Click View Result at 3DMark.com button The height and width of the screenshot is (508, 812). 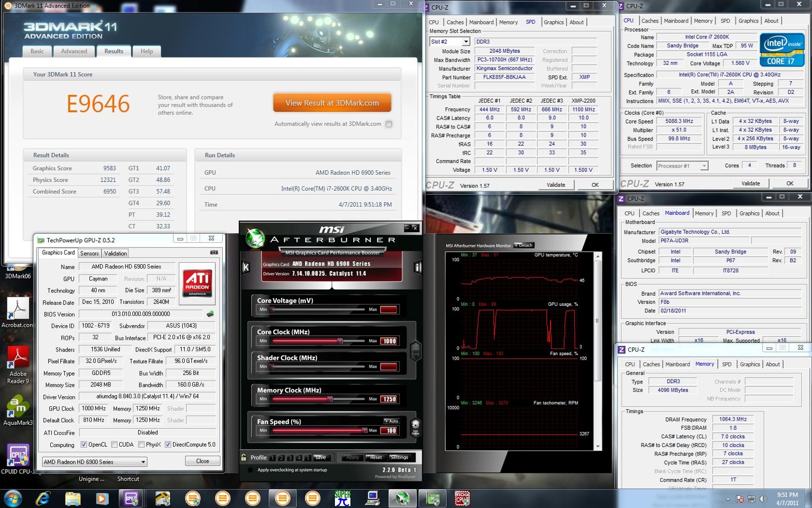coord(332,103)
